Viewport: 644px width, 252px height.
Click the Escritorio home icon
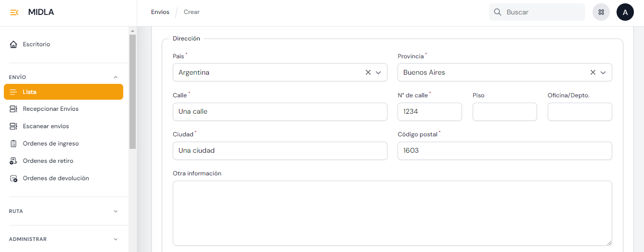(x=13, y=44)
